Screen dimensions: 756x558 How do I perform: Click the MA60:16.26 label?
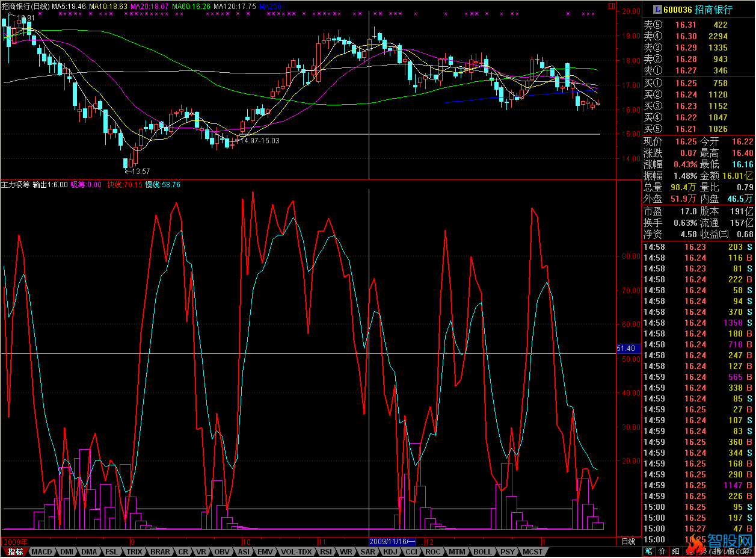coord(192,6)
